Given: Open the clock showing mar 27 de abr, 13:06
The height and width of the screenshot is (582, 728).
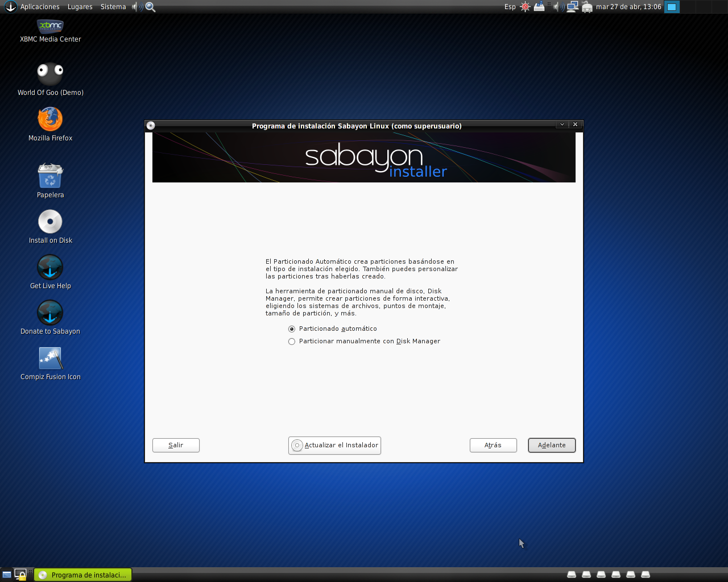Looking at the screenshot, I should click(x=628, y=7).
